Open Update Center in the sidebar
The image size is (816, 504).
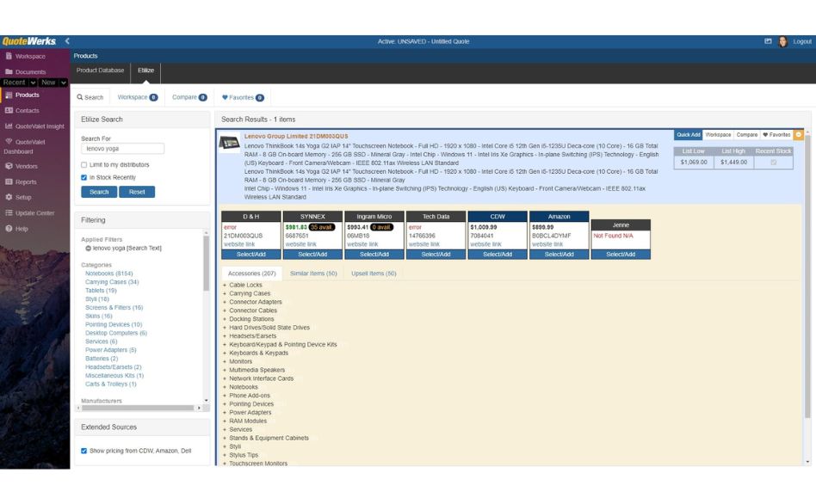coord(34,213)
